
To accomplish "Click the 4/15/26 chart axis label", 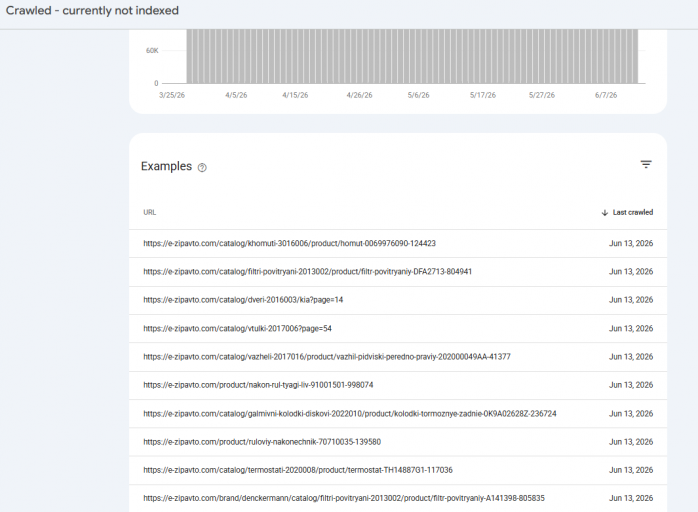I will tap(295, 95).
